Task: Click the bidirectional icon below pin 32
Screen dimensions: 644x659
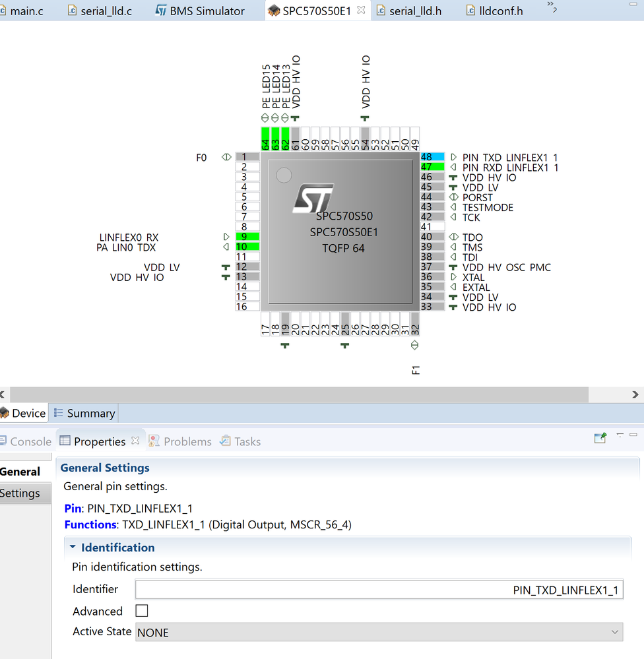Action: click(x=414, y=346)
